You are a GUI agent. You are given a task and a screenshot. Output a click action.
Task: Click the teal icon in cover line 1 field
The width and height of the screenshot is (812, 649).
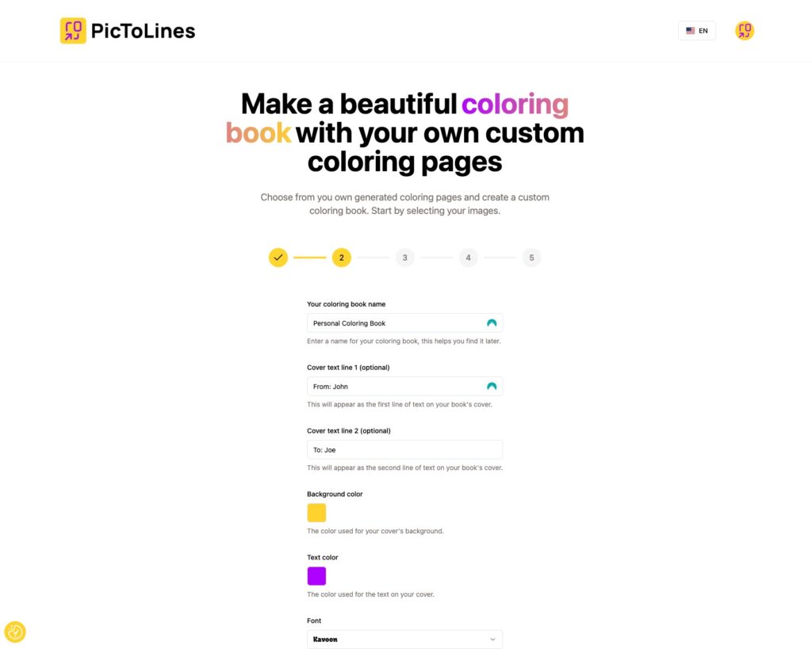tap(492, 386)
